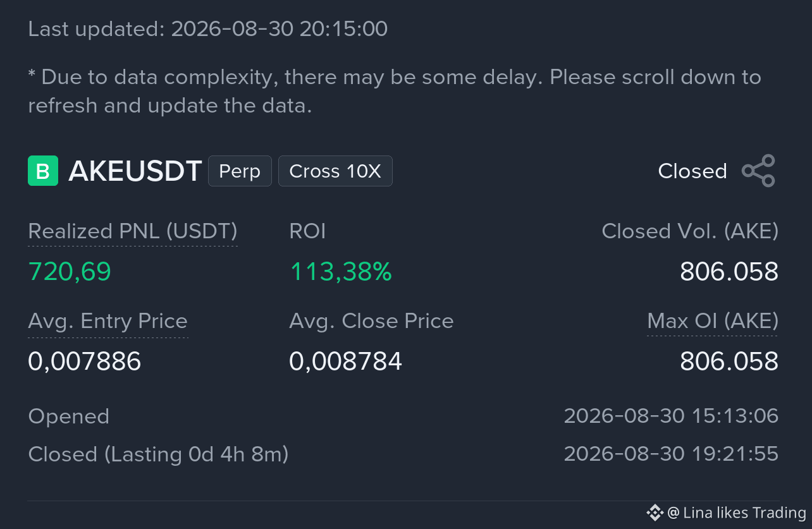Click the ROI label
The width and height of the screenshot is (812, 529).
[307, 231]
